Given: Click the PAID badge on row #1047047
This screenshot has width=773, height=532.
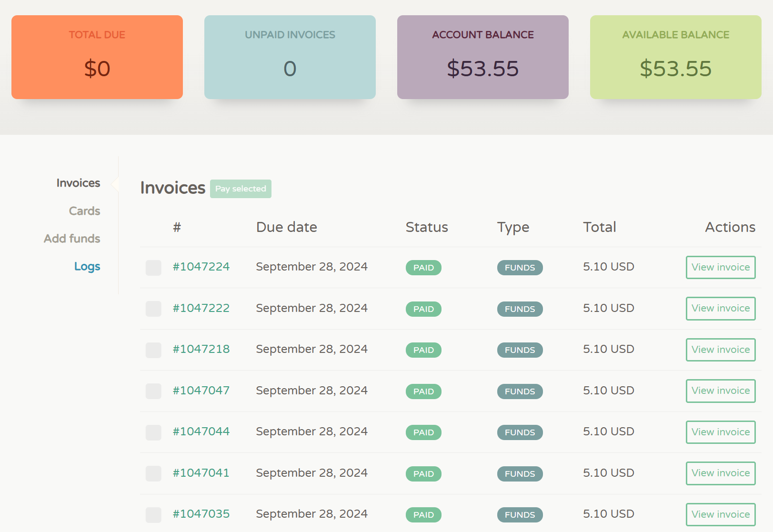Looking at the screenshot, I should point(423,391).
